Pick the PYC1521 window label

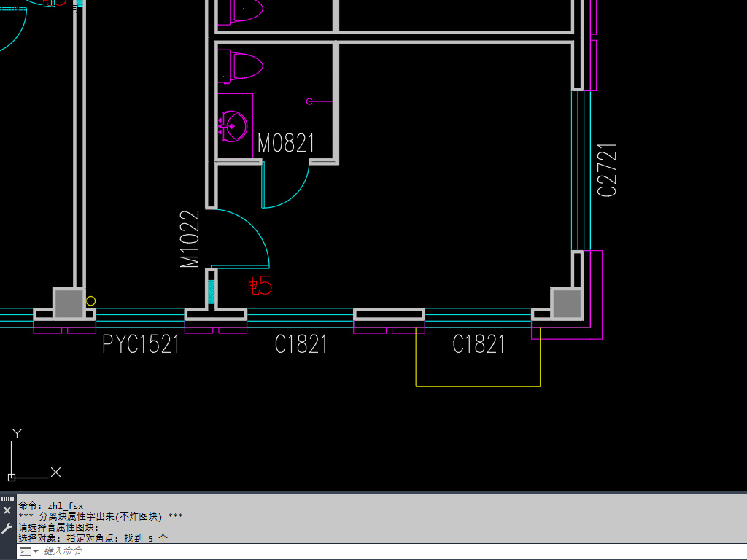(141, 344)
